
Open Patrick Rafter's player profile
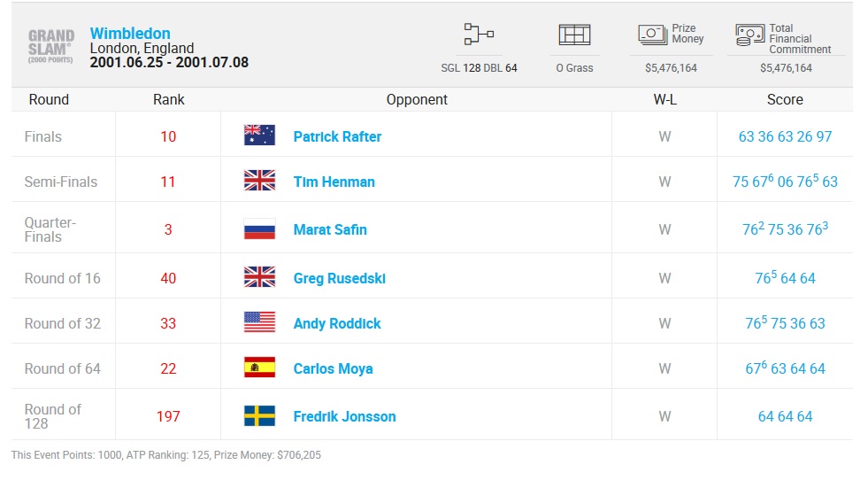pyautogui.click(x=337, y=136)
